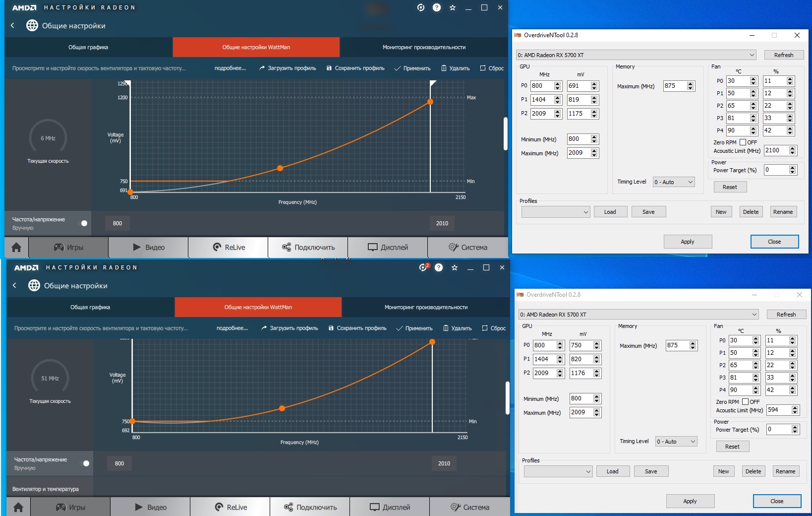This screenshot has width=812, height=516.
Task: Open 'ReLive' section in lower Radeon window
Action: pos(230,507)
